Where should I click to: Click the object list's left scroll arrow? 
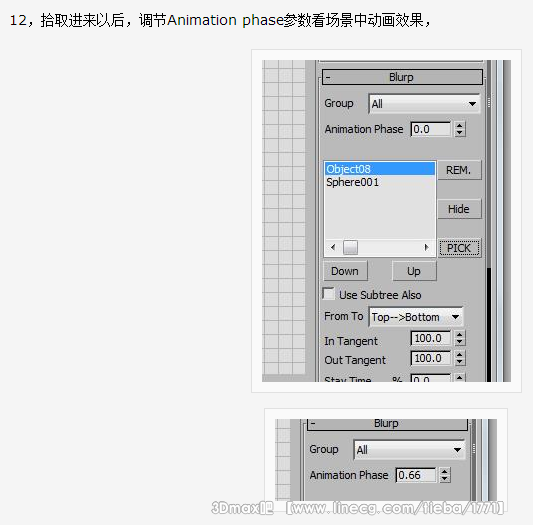(333, 247)
